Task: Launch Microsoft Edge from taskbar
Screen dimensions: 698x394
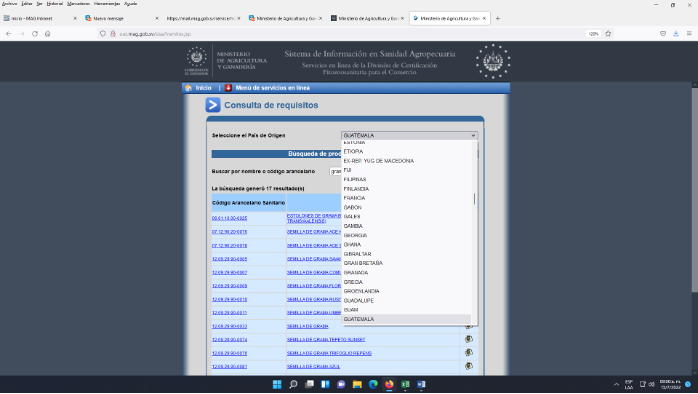Action: (373, 384)
